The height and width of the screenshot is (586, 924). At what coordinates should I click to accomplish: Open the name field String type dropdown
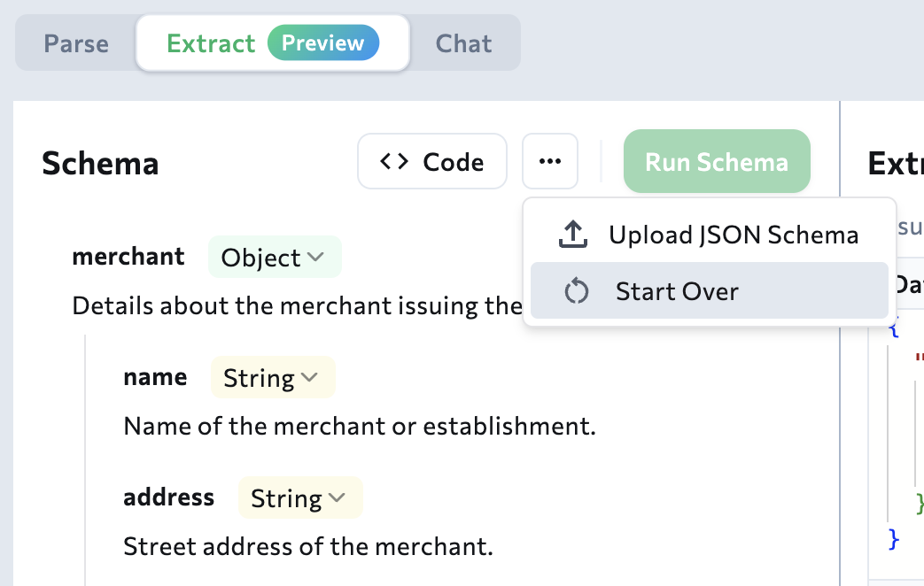click(x=272, y=377)
